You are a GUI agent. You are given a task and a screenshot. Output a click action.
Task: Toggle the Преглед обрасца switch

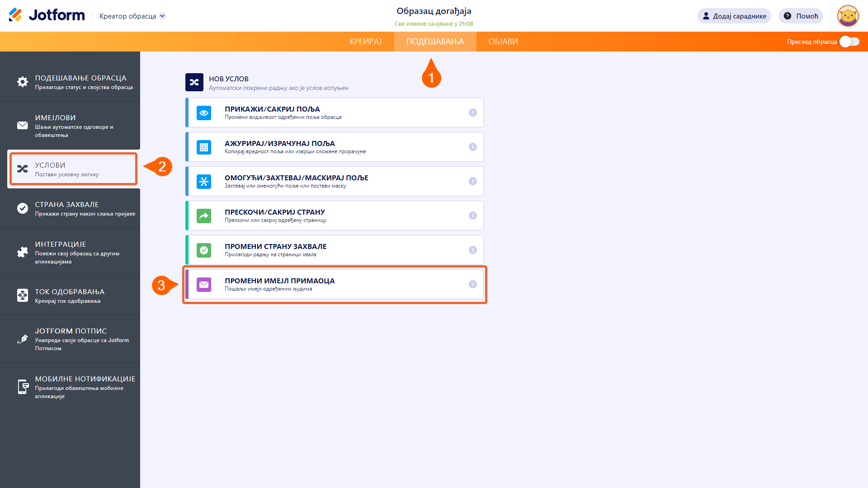point(849,42)
